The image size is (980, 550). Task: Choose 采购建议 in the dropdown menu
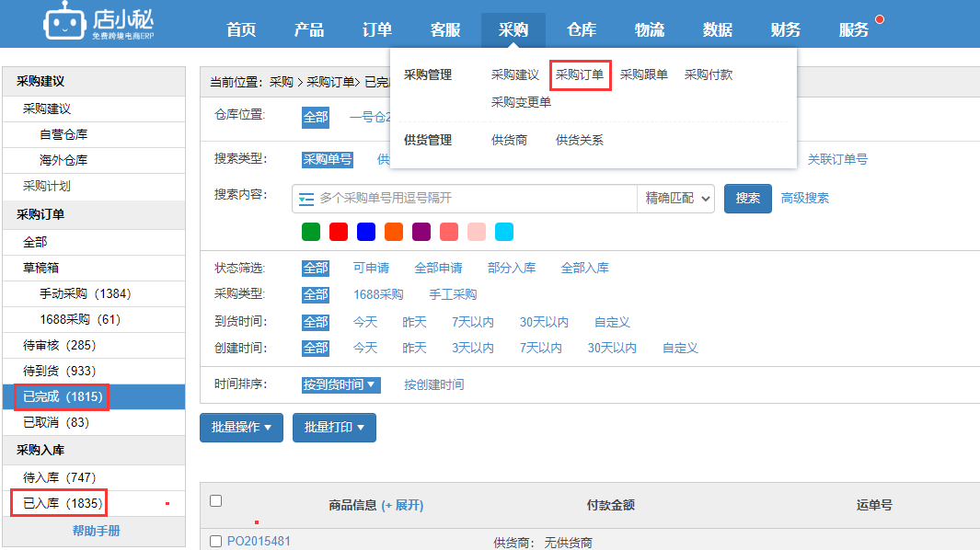click(x=515, y=75)
